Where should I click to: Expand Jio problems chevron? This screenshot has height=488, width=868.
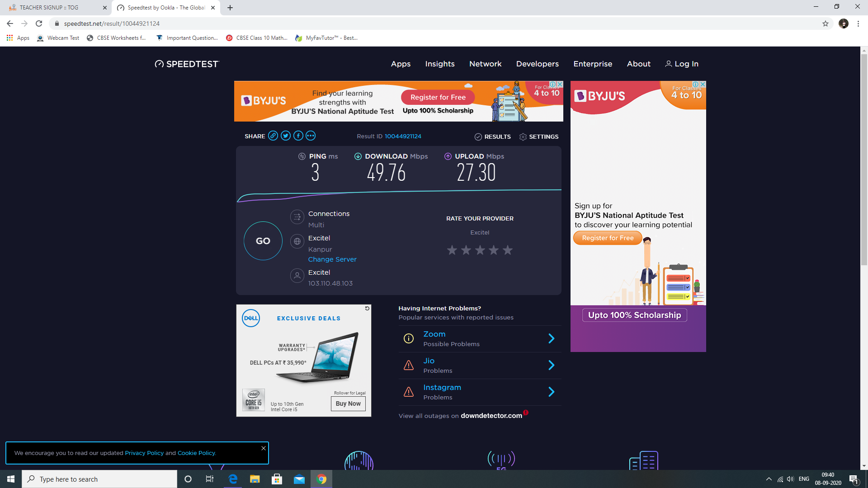(x=551, y=366)
